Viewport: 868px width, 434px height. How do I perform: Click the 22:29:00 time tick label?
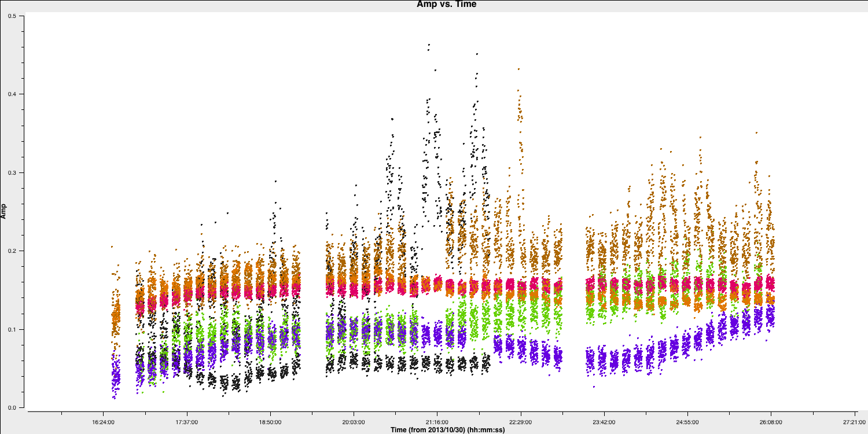click(x=521, y=422)
